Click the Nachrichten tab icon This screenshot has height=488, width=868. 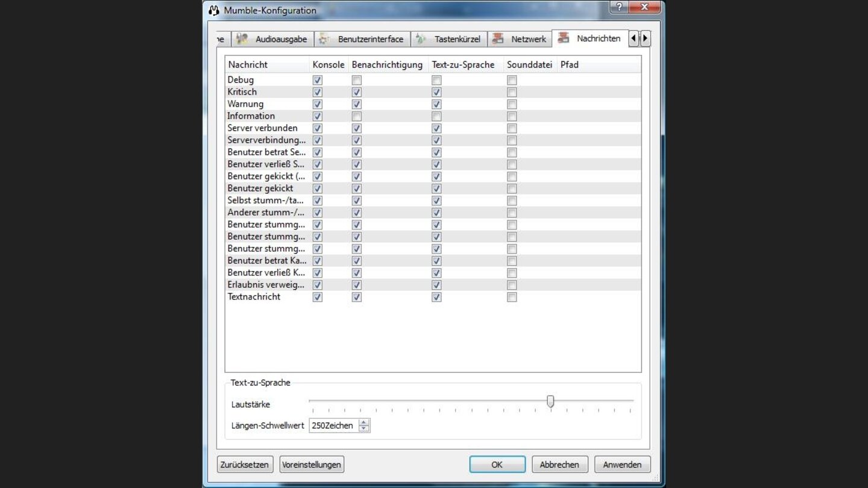563,38
